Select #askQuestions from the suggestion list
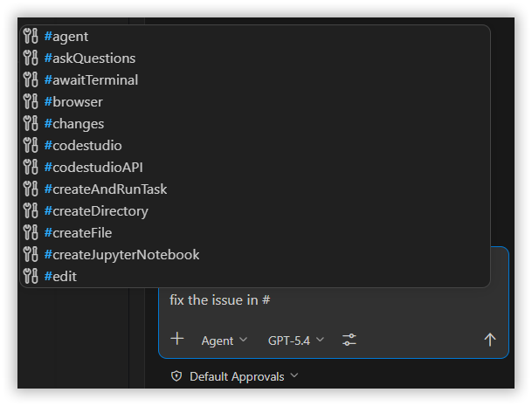 (x=255, y=58)
